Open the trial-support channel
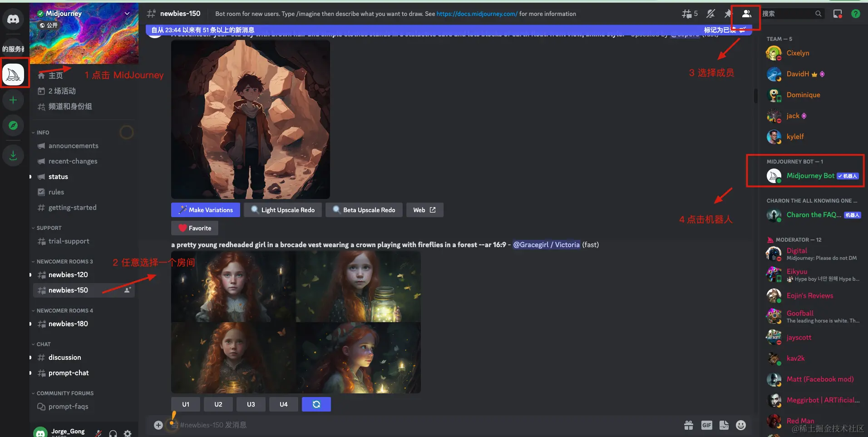The height and width of the screenshot is (437, 868). click(x=84, y=241)
